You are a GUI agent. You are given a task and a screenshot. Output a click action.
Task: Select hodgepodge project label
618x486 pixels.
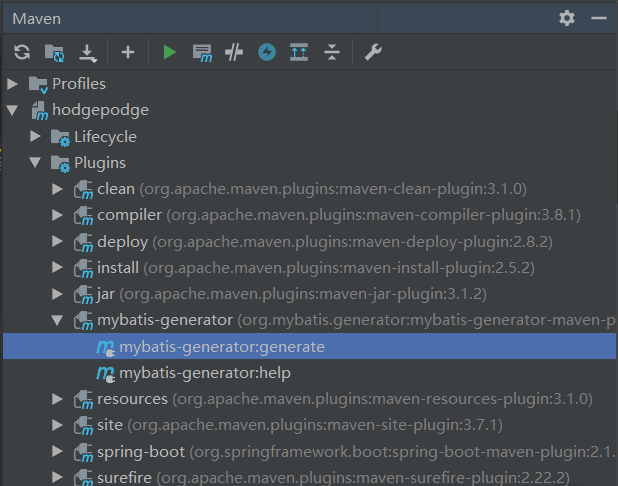click(100, 110)
